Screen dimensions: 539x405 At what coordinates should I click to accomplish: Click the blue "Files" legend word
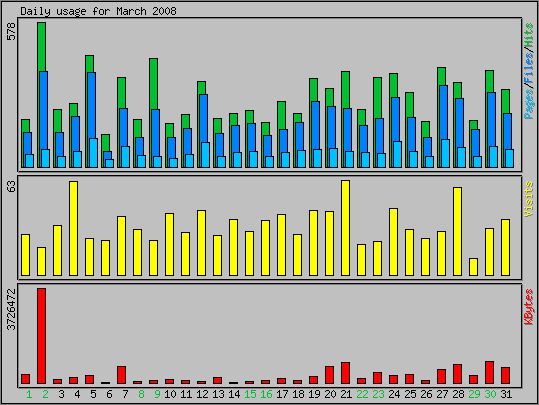coord(529,68)
